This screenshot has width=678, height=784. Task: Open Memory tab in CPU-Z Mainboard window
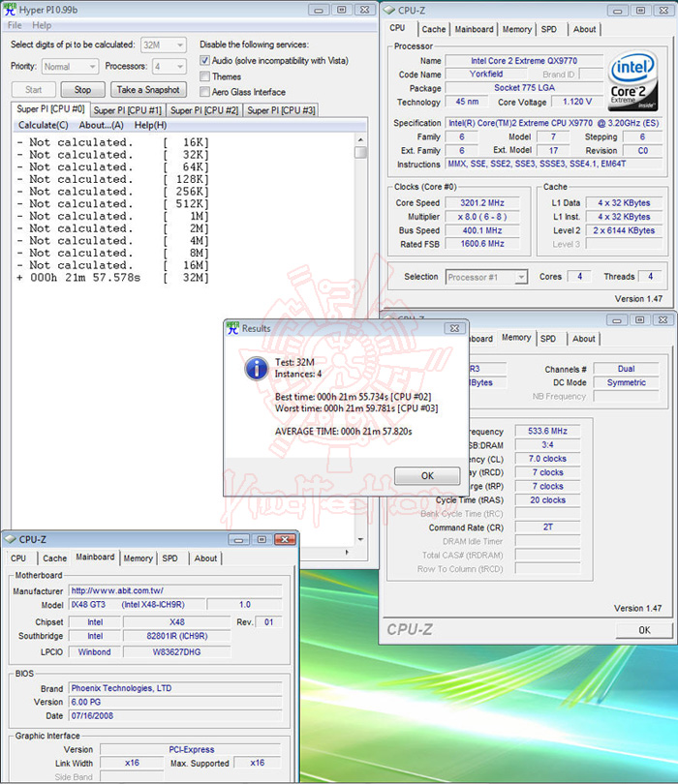pyautogui.click(x=139, y=558)
